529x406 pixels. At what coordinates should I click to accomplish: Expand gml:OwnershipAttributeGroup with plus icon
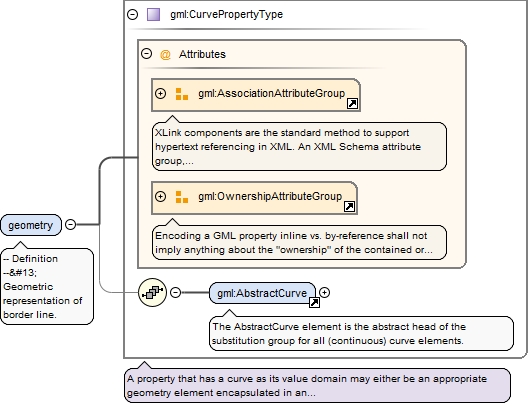click(x=161, y=196)
